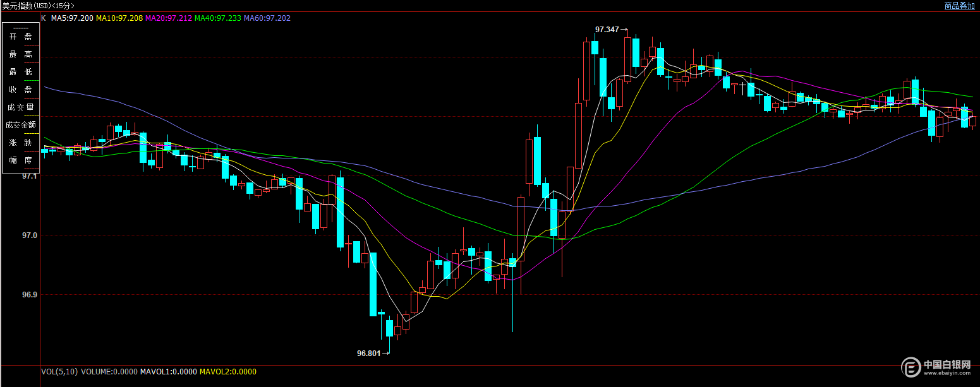Select the 幅度 row in info panel
The width and height of the screenshot is (980, 387).
pyautogui.click(x=21, y=160)
